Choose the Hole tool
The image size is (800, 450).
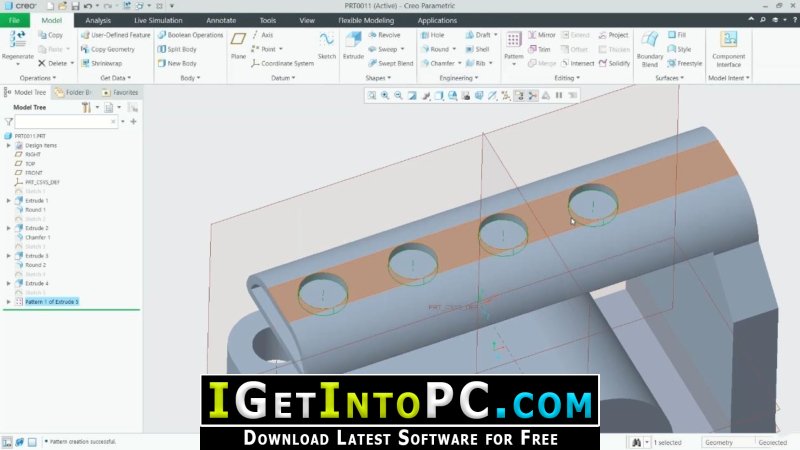point(433,35)
